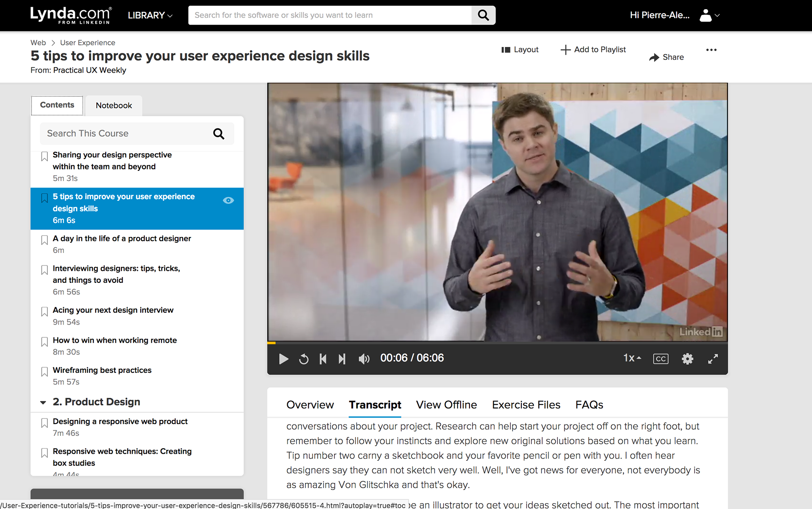Enter fullscreen mode
This screenshot has width=812, height=509.
click(x=713, y=359)
